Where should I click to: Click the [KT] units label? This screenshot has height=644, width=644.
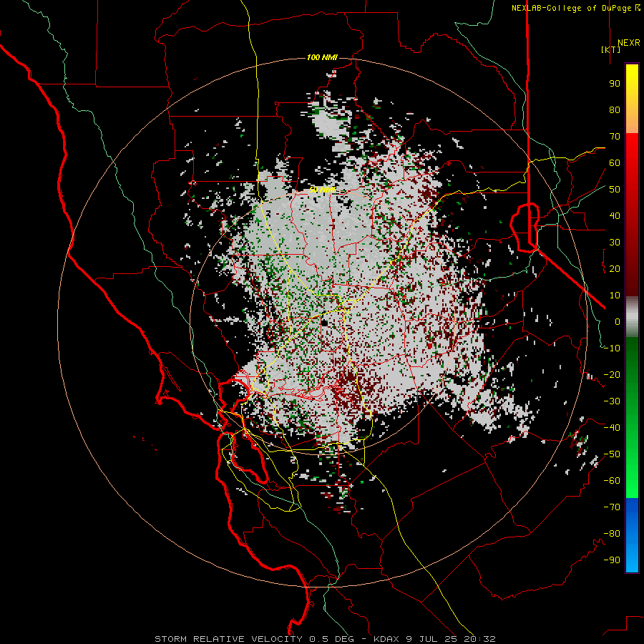pos(611,49)
